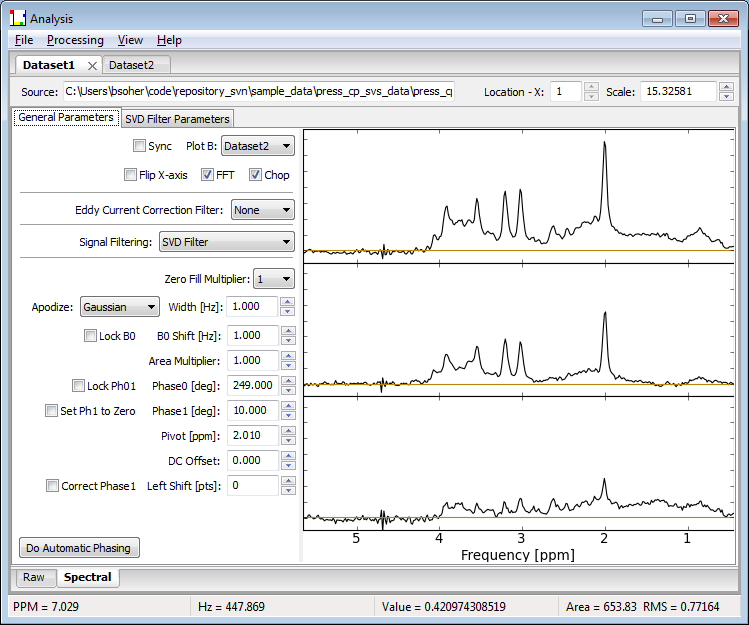Increase Left Shift [pts] with up arrow
The height and width of the screenshot is (625, 749).
pos(288,481)
